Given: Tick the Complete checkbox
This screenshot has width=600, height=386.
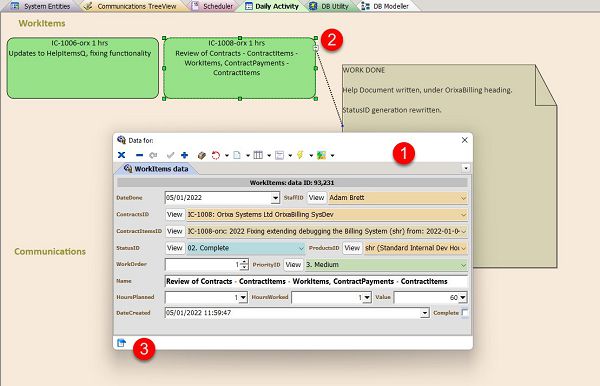Looking at the screenshot, I should coord(465,313).
